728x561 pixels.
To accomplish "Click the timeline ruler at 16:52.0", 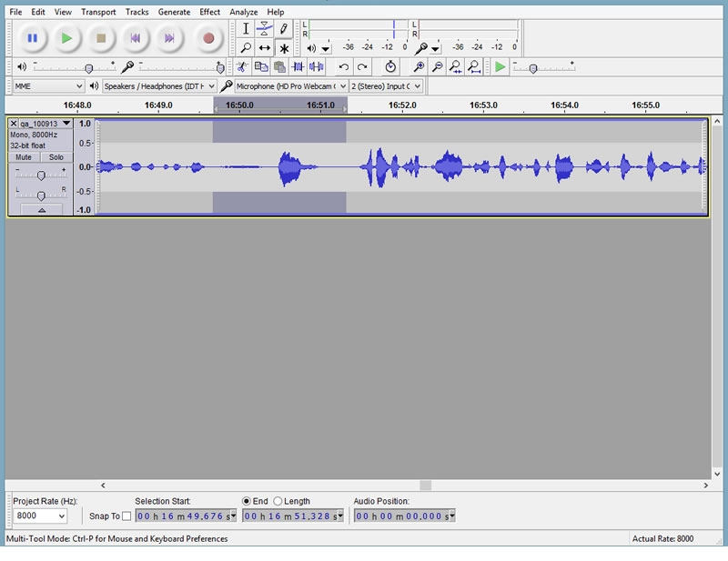I will pyautogui.click(x=402, y=105).
